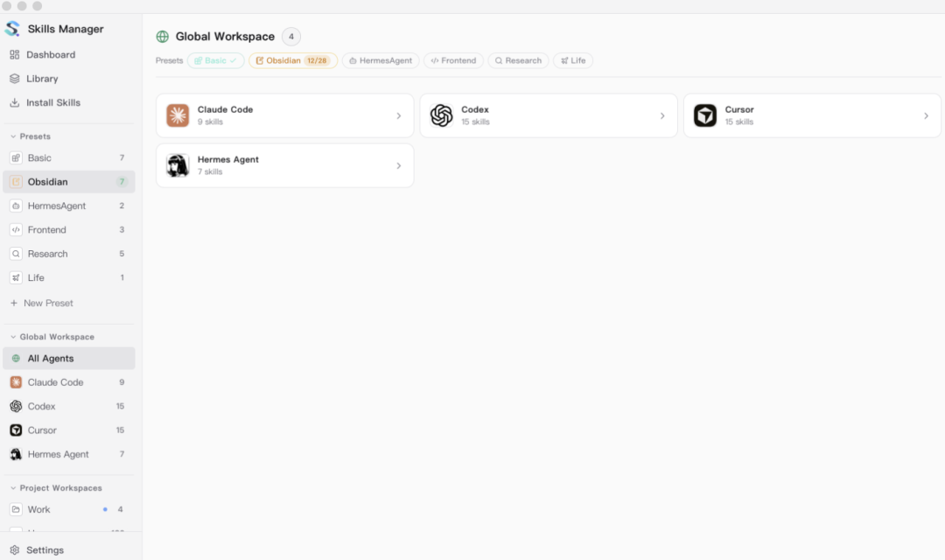Toggle the Obsidian 12/28 preset chip
Image resolution: width=945 pixels, height=560 pixels.
pyautogui.click(x=293, y=61)
